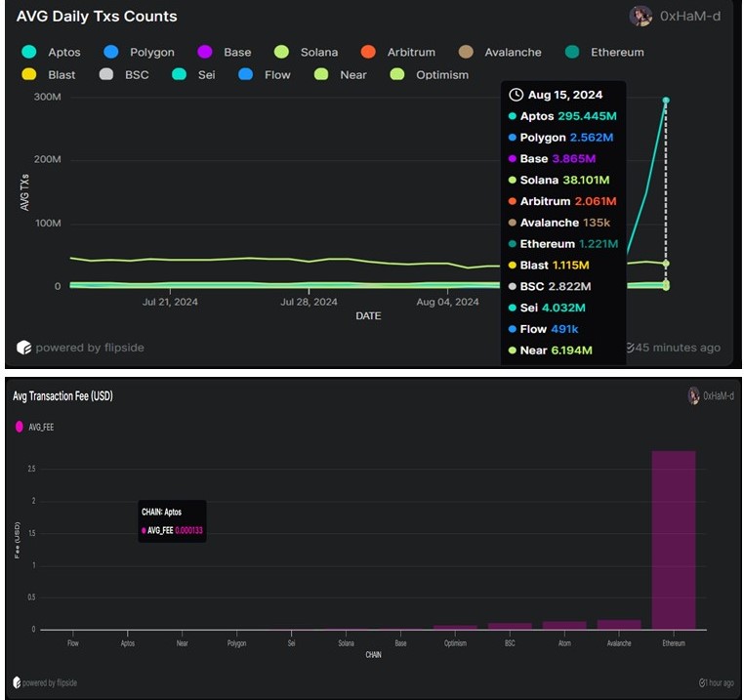Click the Aptos label on fee chart axis
This screenshot has width=744, height=700.
click(128, 643)
